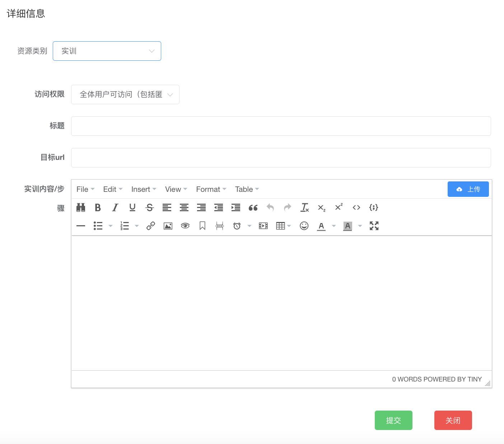Open the 资源类别 dropdown showing 实训

[x=107, y=51]
